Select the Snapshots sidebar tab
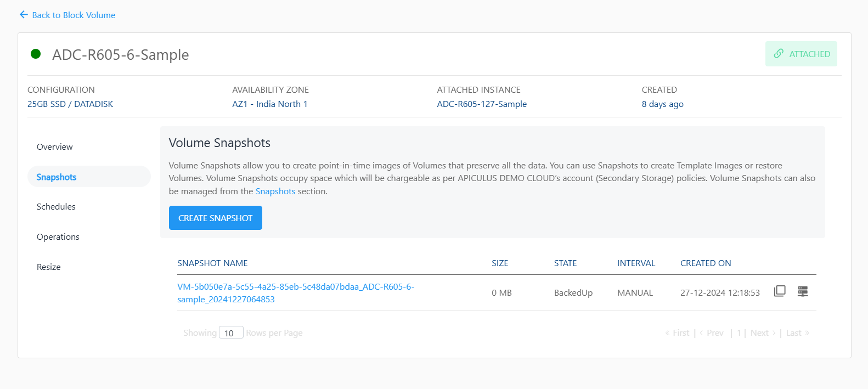 [x=57, y=177]
